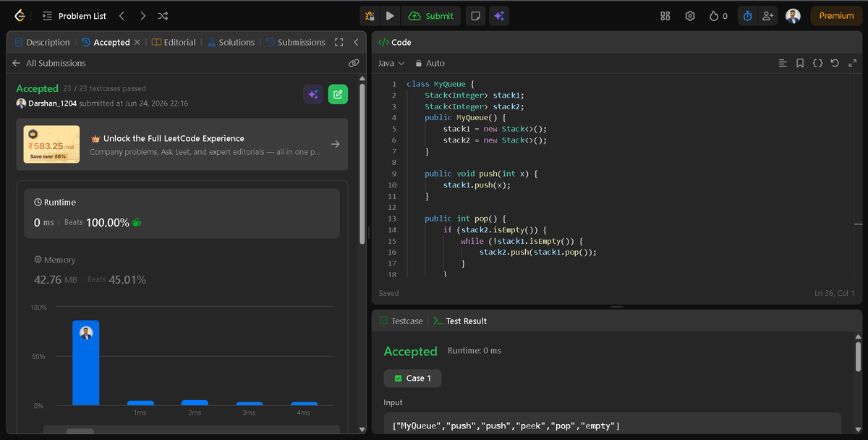This screenshot has width=868, height=440.
Task: Open the Unlock Full LeetCode Experience banner
Action: click(182, 145)
